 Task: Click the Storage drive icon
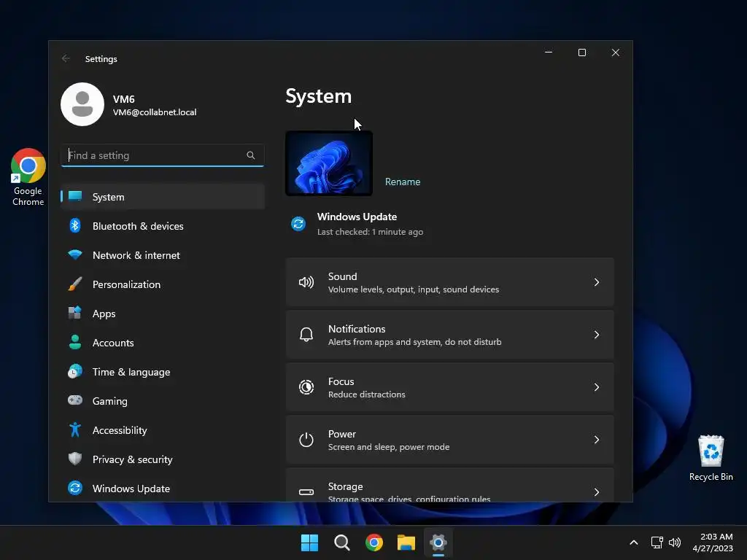coord(306,492)
